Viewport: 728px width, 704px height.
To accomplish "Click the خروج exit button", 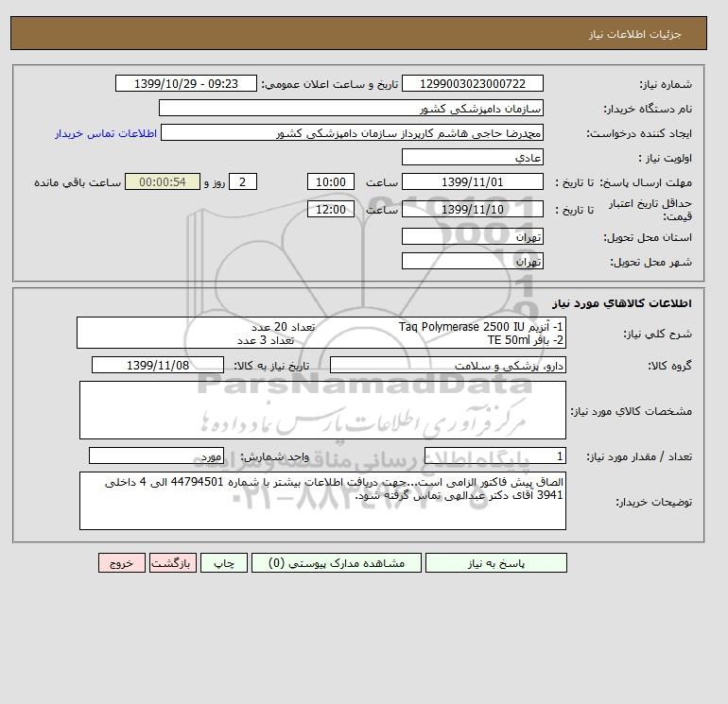I will [122, 563].
